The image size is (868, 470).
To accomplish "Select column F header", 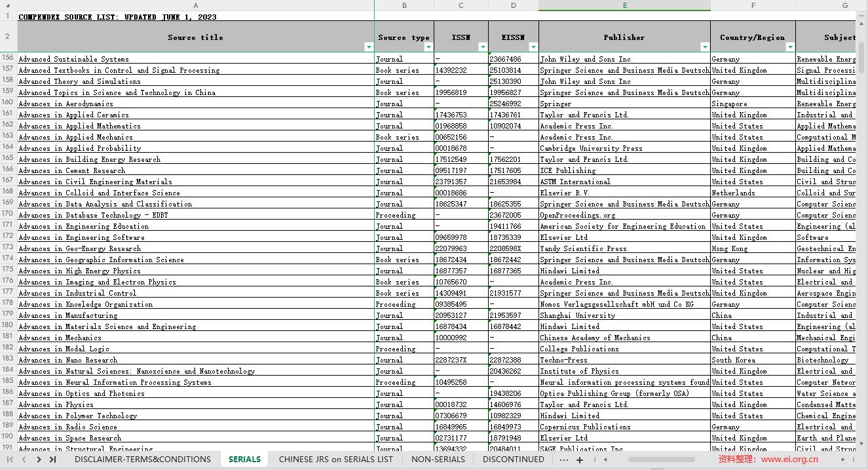I will pos(753,5).
